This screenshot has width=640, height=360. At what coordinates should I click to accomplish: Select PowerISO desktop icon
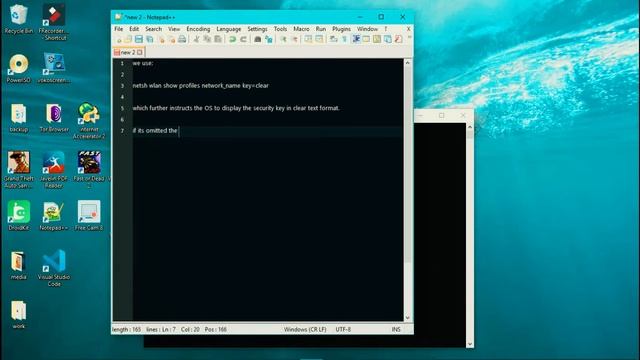(x=18, y=69)
